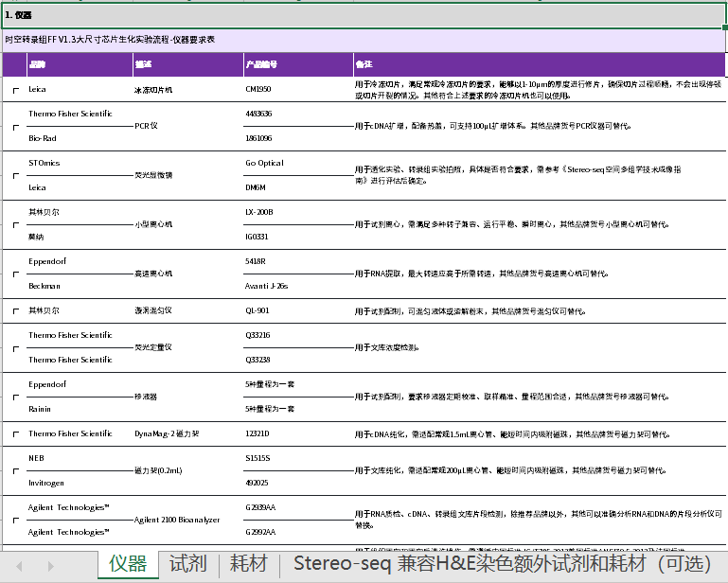Check the 移液器 row checkbox
The height and width of the screenshot is (583, 728).
(x=16, y=397)
